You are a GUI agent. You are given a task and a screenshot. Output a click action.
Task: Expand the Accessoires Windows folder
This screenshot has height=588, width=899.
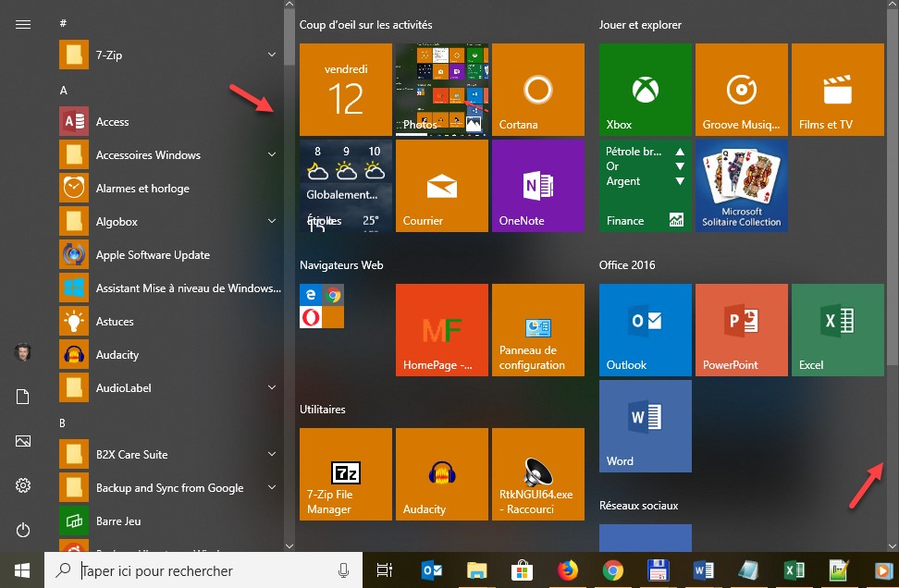272,155
